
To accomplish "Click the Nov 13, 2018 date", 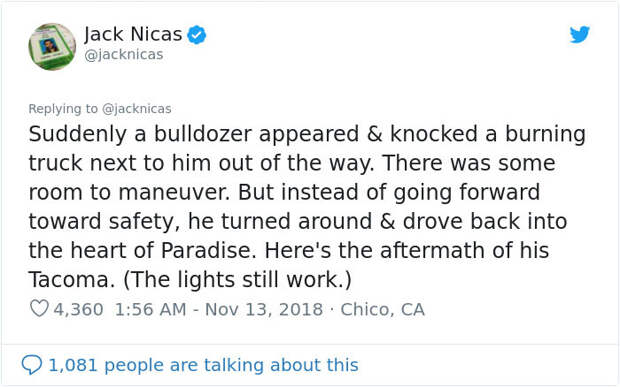I will click(x=264, y=309).
